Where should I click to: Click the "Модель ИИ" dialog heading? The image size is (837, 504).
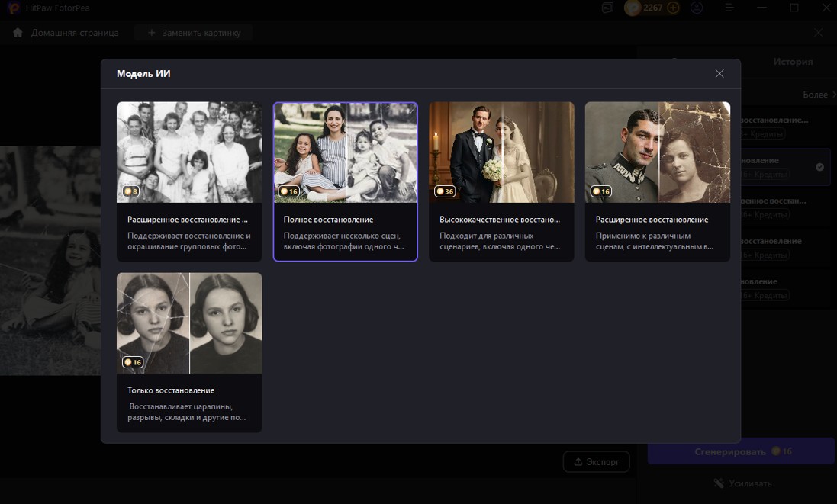pos(143,74)
